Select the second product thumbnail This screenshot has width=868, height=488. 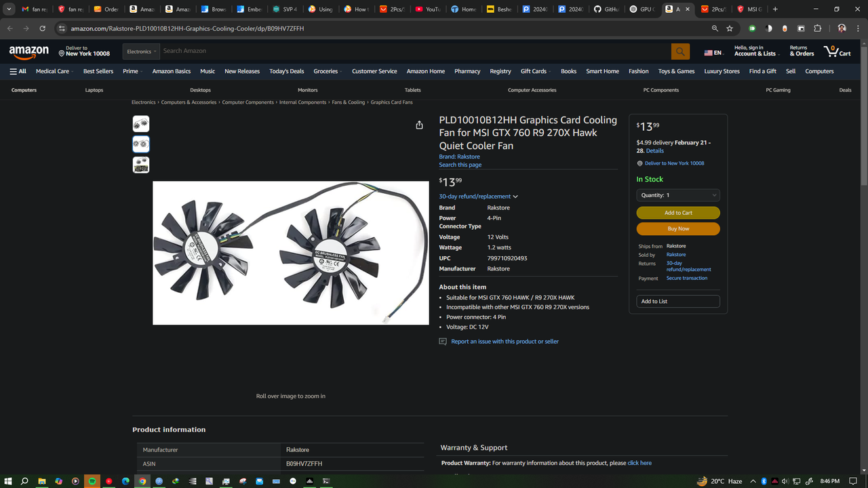[x=141, y=144]
